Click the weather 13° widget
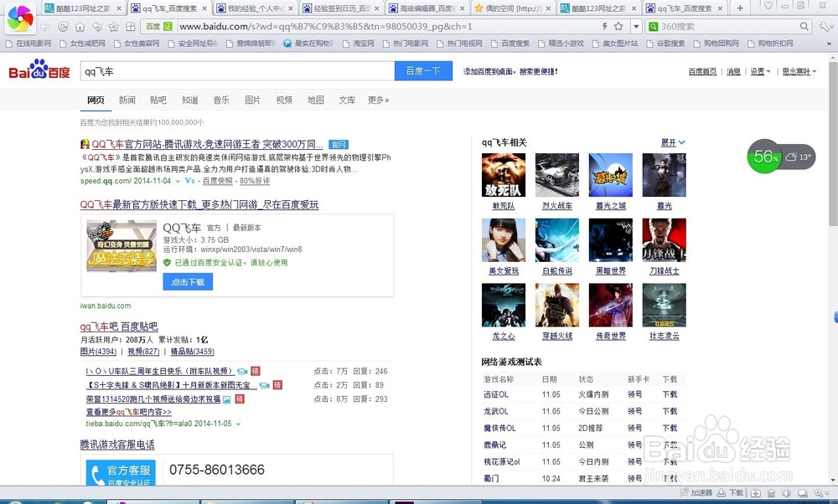Screen dimensions: 838x504 coord(799,157)
